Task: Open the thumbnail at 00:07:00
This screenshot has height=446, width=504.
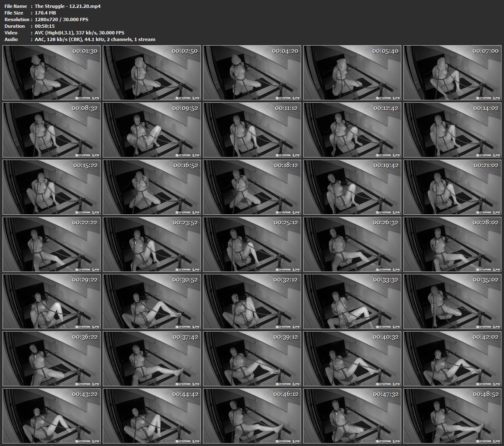Action: click(452, 73)
